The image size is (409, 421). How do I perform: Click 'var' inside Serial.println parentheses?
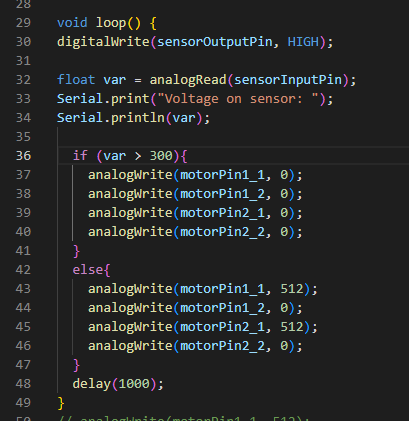(184, 118)
